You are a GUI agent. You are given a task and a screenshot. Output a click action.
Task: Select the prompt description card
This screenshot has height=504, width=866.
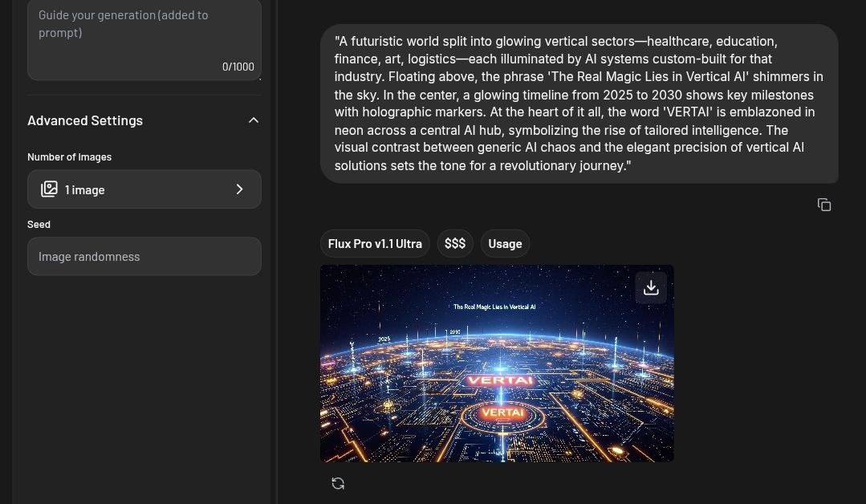pyautogui.click(x=579, y=103)
